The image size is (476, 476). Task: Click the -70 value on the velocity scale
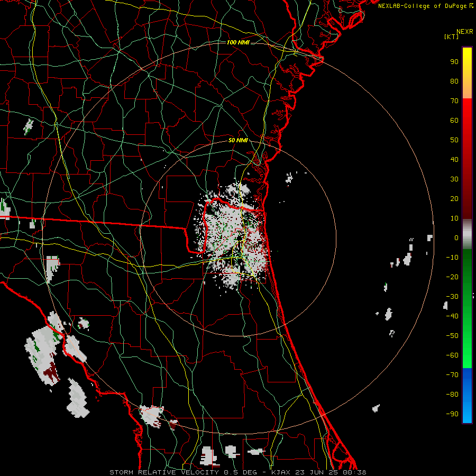point(452,375)
